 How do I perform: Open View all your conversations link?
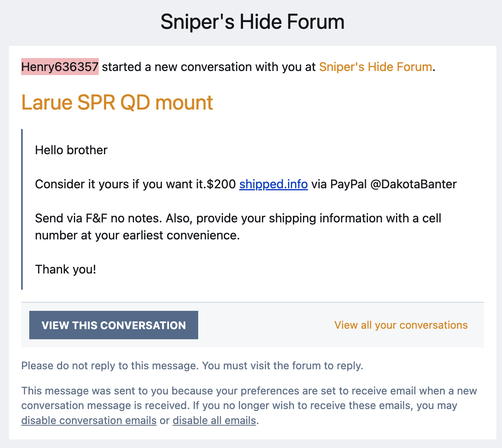point(401,325)
